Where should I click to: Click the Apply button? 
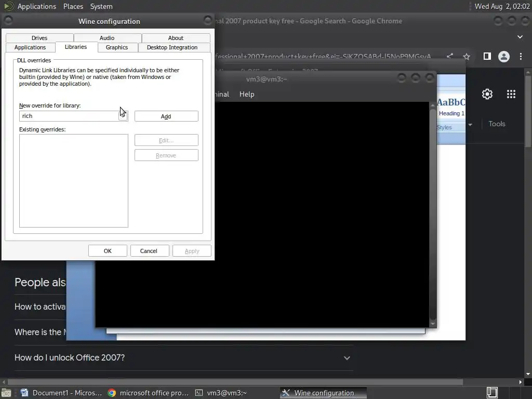[192, 251]
